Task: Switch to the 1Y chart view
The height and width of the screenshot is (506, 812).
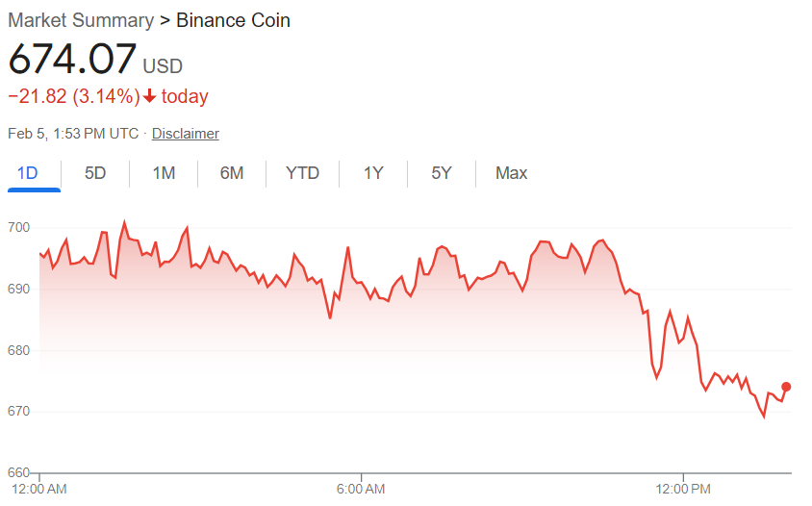Action: pyautogui.click(x=373, y=173)
